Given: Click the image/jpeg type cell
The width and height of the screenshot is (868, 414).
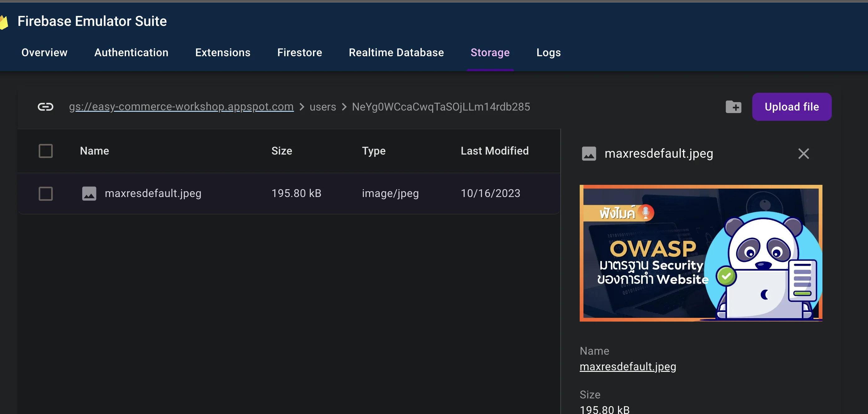Looking at the screenshot, I should (390, 194).
